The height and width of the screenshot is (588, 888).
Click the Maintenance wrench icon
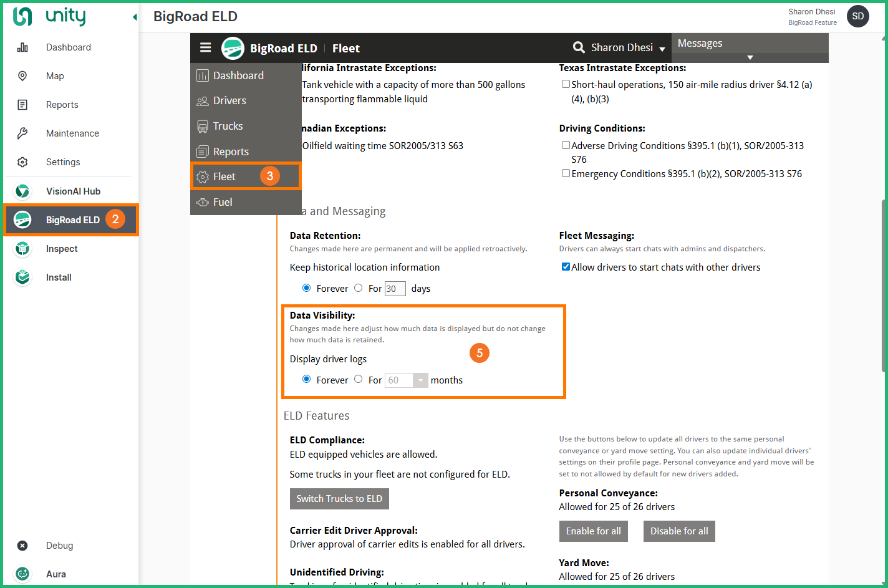pyautogui.click(x=22, y=133)
